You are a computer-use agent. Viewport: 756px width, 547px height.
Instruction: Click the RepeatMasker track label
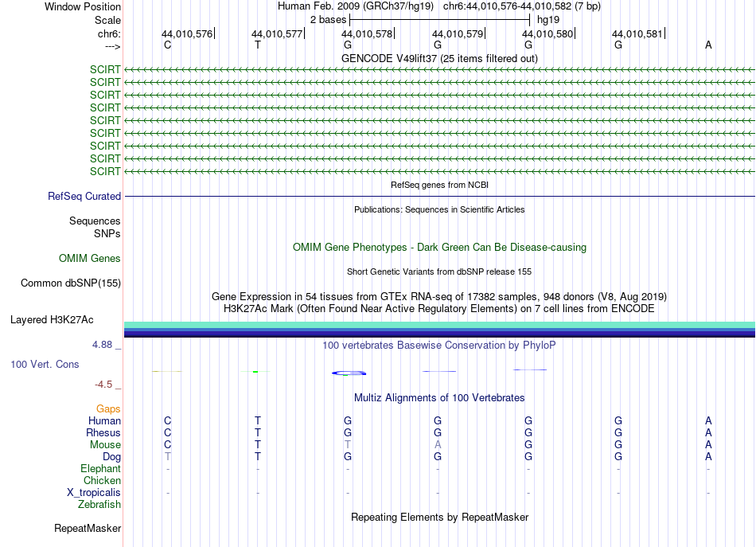(x=88, y=528)
